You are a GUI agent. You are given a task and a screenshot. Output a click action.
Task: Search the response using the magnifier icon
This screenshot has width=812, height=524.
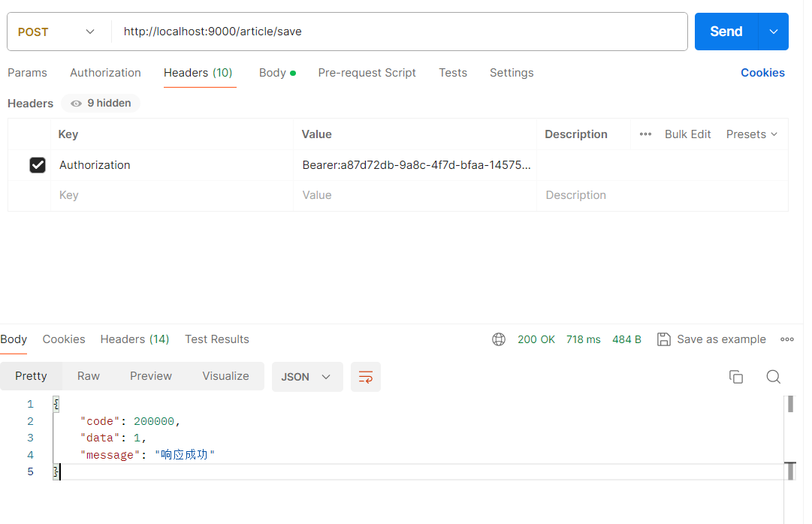coord(773,376)
